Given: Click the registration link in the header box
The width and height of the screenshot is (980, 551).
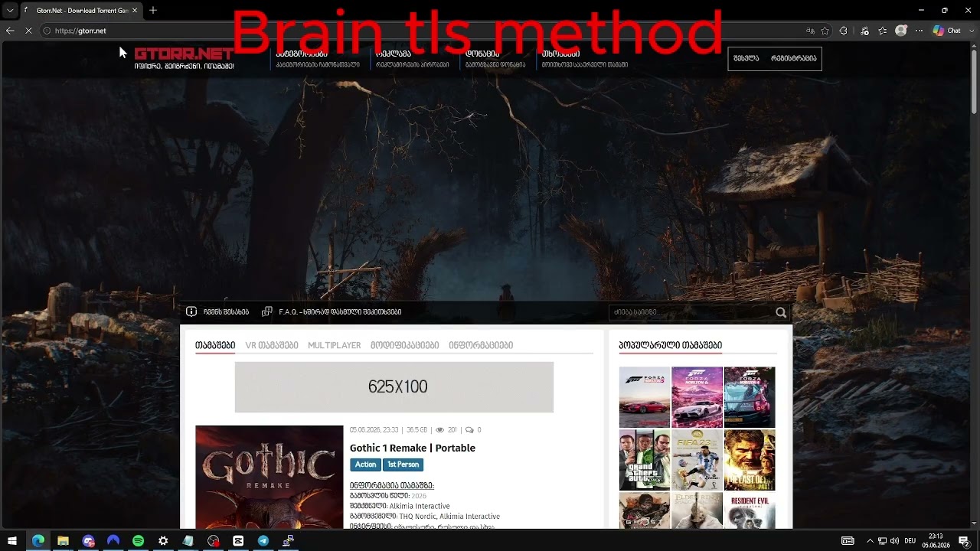Looking at the screenshot, I should click(x=794, y=58).
